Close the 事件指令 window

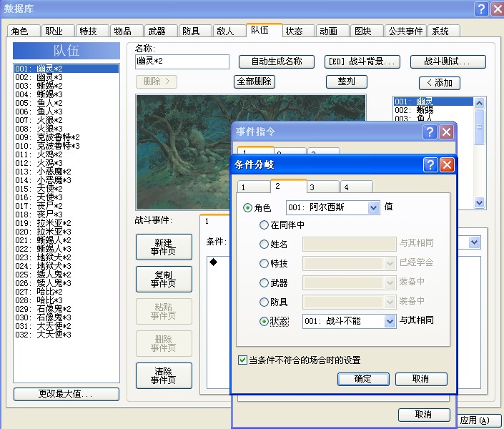446,132
